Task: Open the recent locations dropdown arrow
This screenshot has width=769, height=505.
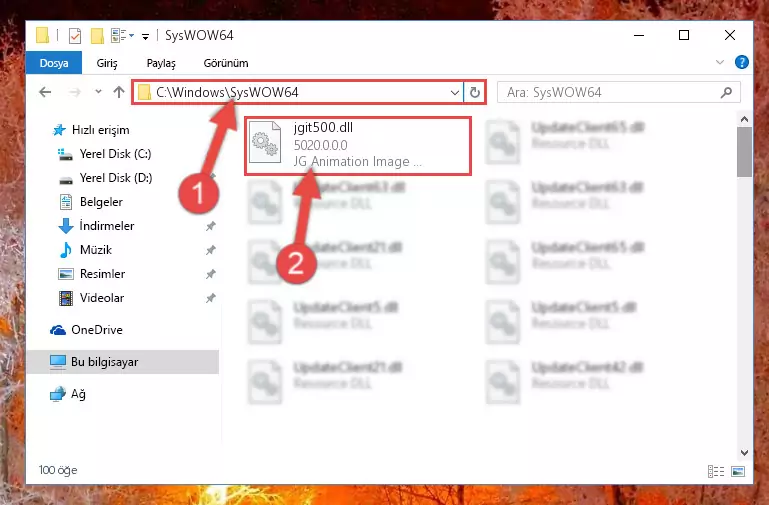Action: [x=98, y=91]
